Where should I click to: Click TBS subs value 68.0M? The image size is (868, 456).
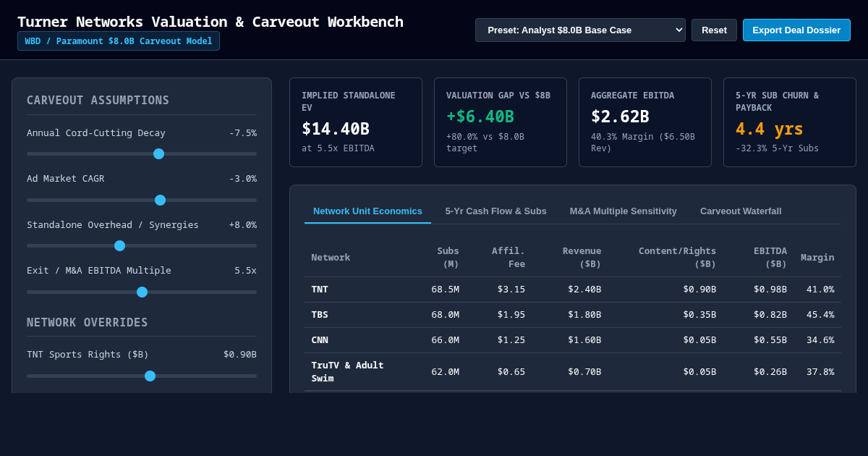(x=445, y=314)
